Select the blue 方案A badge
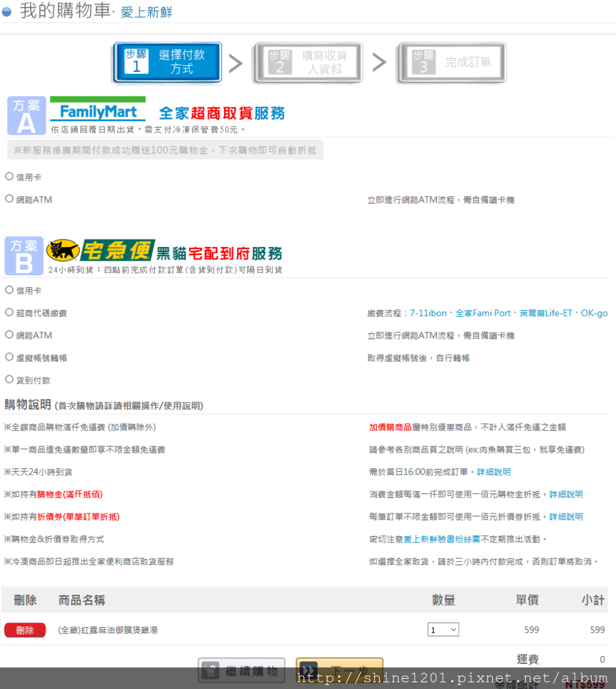This screenshot has height=689, width=616. (x=26, y=115)
